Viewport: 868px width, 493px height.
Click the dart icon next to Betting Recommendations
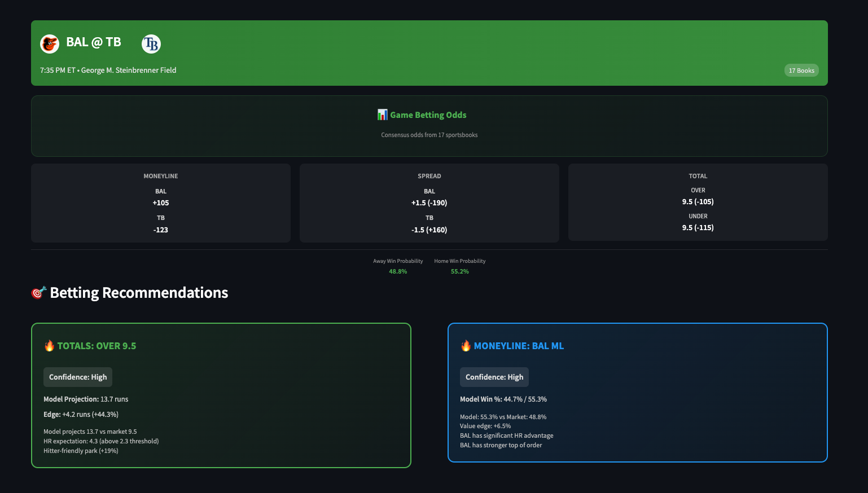pyautogui.click(x=38, y=292)
